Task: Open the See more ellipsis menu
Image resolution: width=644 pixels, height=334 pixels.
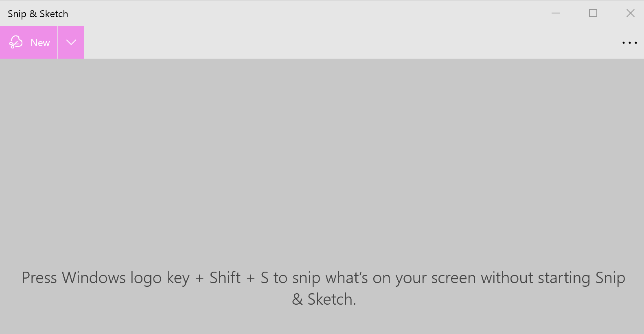Action: pyautogui.click(x=629, y=43)
